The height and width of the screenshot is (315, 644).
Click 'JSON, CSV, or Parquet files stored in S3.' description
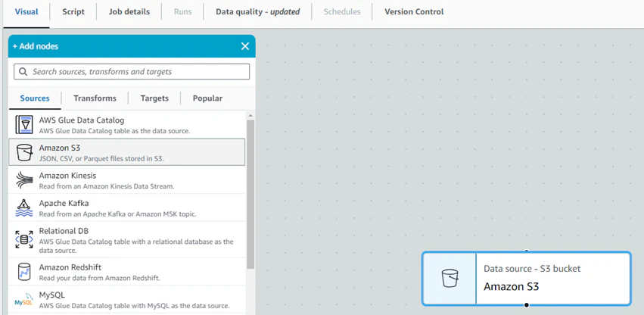101,159
